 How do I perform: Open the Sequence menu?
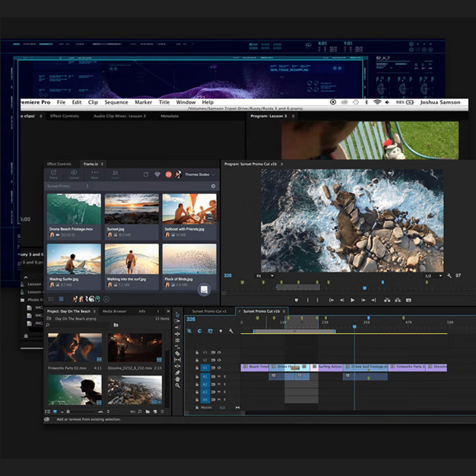coord(116,102)
